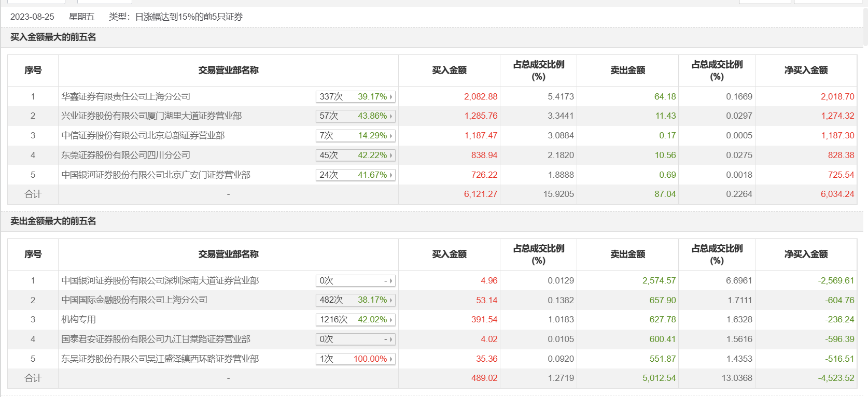Click 卖出金额 header in sell table

[x=627, y=254]
